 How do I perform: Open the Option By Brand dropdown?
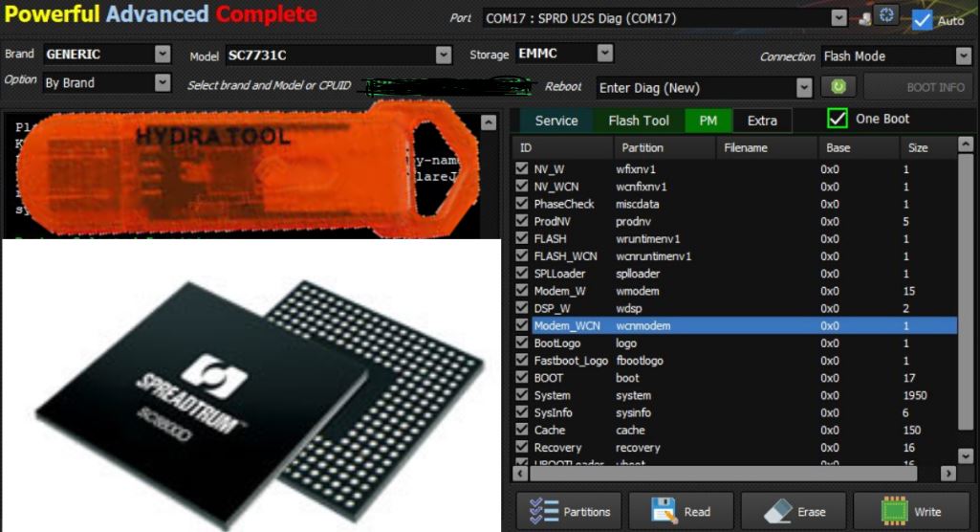tap(163, 82)
